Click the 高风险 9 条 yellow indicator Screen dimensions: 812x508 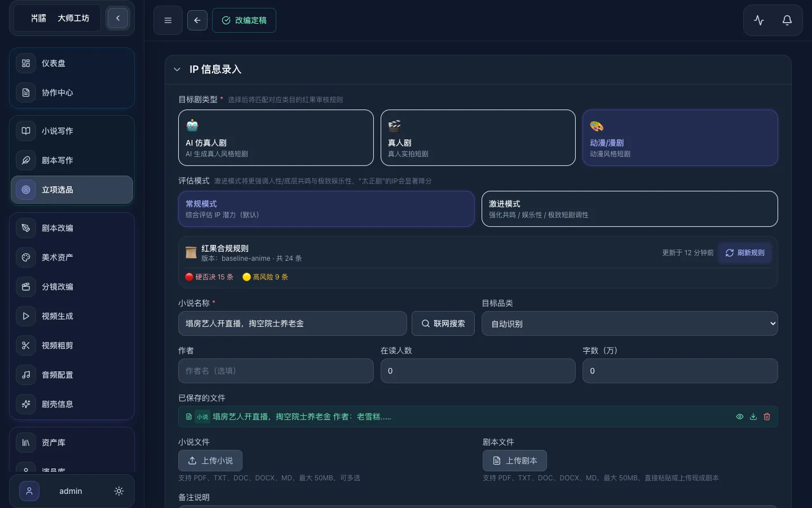click(x=265, y=277)
